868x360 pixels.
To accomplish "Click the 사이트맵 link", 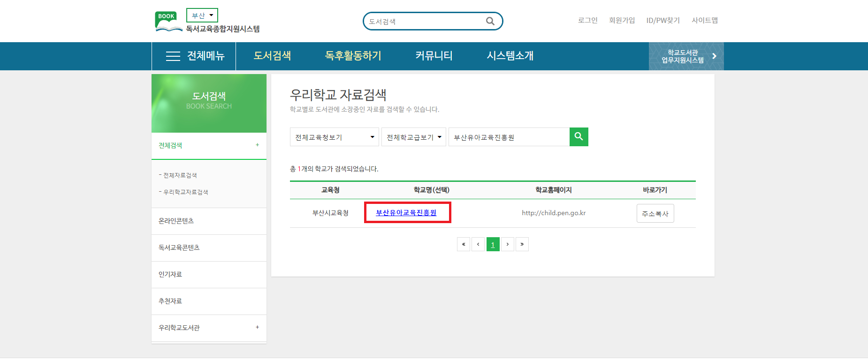I will click(x=705, y=20).
